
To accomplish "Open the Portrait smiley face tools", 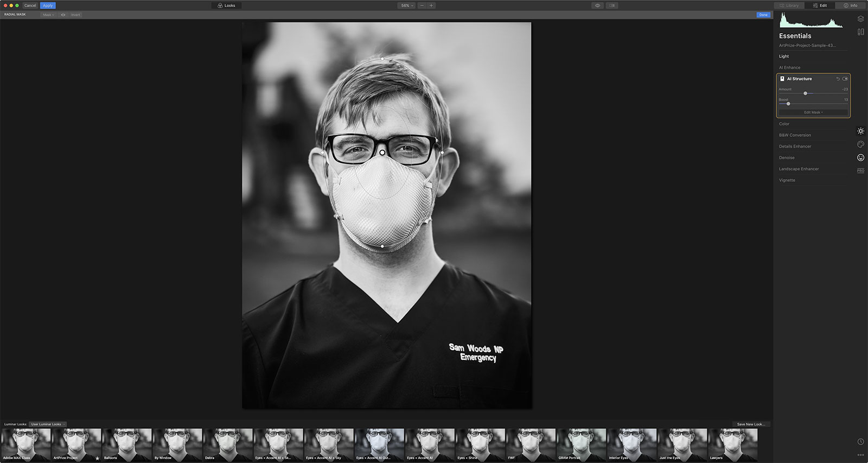I will click(x=860, y=157).
